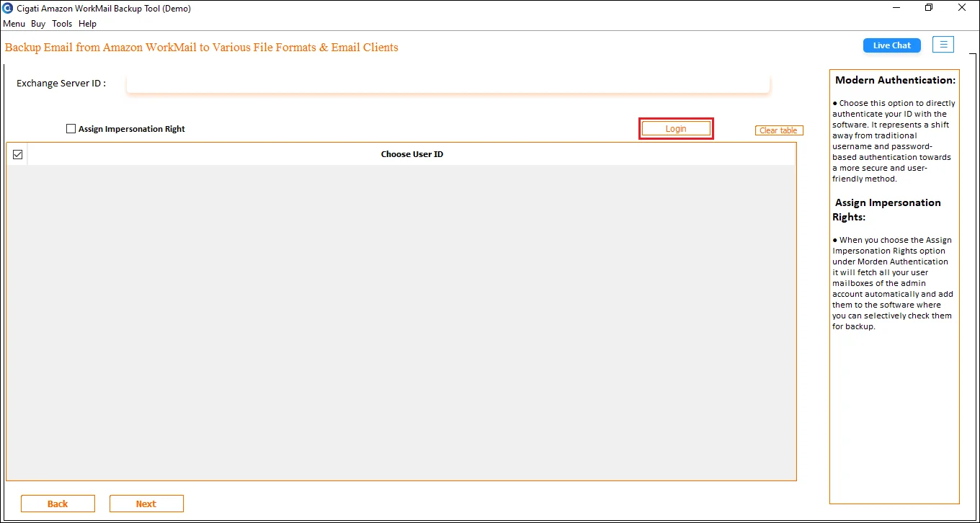Click the Clear table button
980x523 pixels.
tap(779, 130)
